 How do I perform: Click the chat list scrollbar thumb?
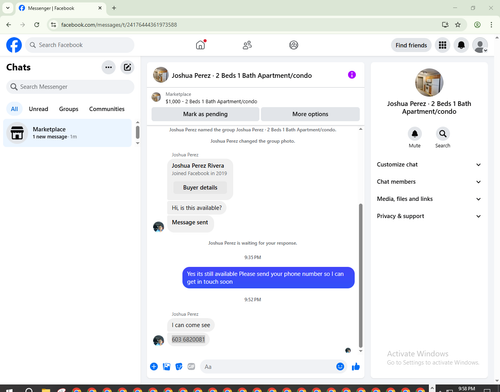point(137,132)
